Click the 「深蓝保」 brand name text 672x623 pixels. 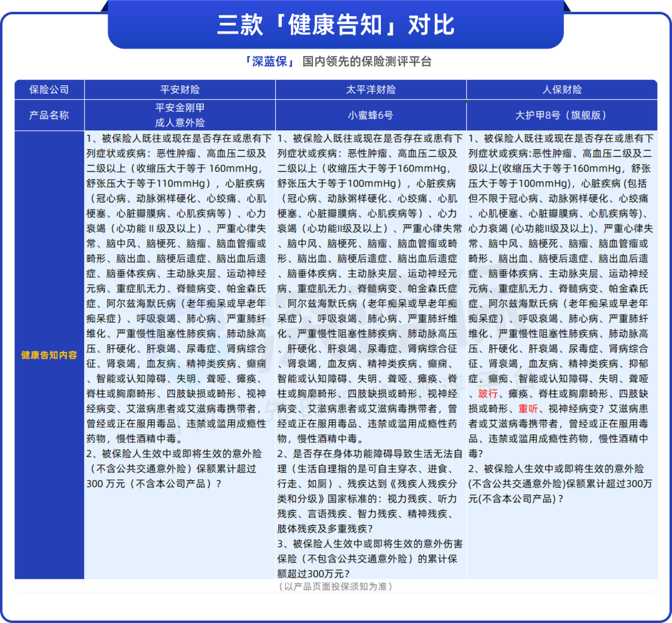[269, 62]
